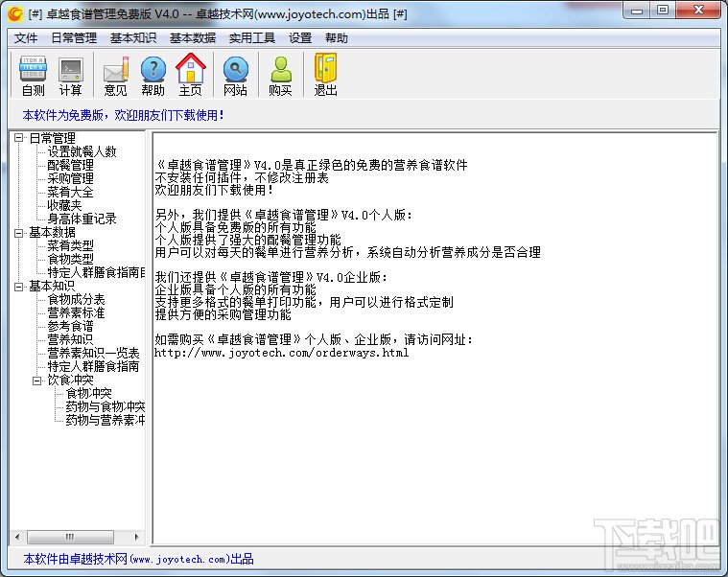Select 食物成分表 in the tree
728x577 pixels.
tap(76, 300)
